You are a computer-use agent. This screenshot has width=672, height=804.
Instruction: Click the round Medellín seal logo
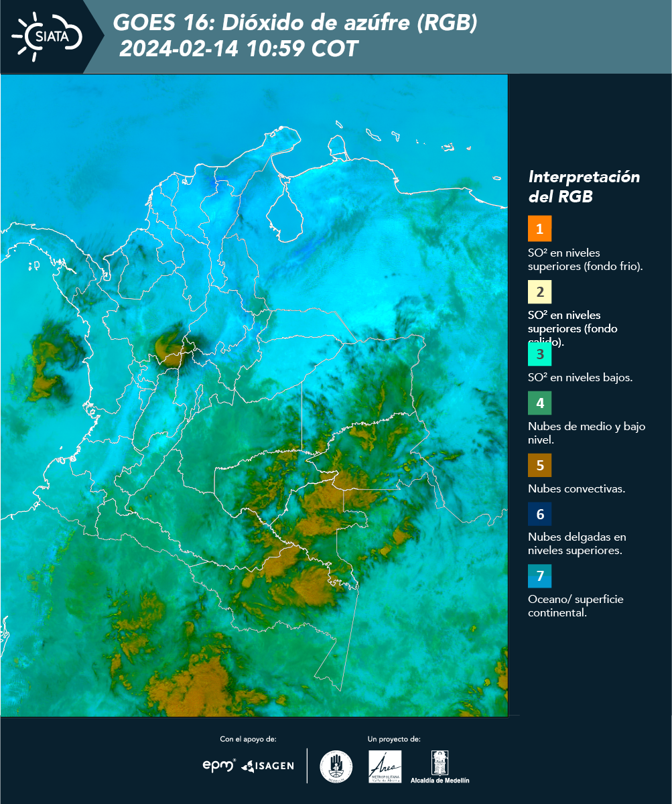coord(336,766)
